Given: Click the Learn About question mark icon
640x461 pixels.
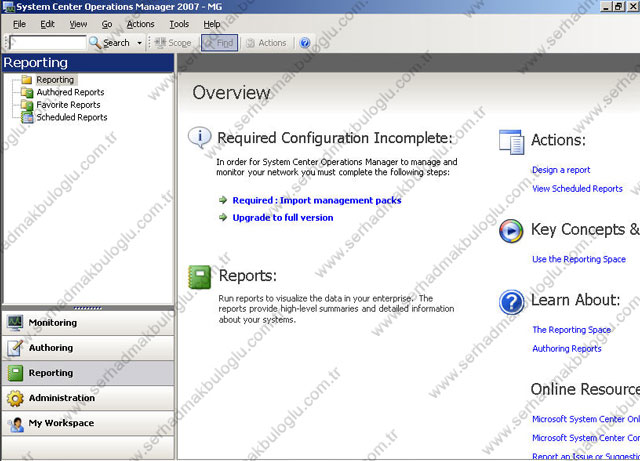Looking at the screenshot, I should coord(511,302).
